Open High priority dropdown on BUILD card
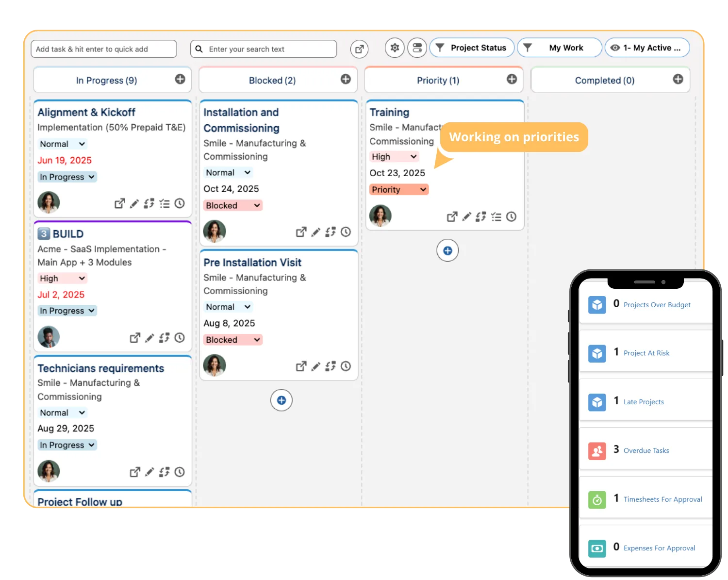Screen dimensions: 728x580 pos(63,278)
